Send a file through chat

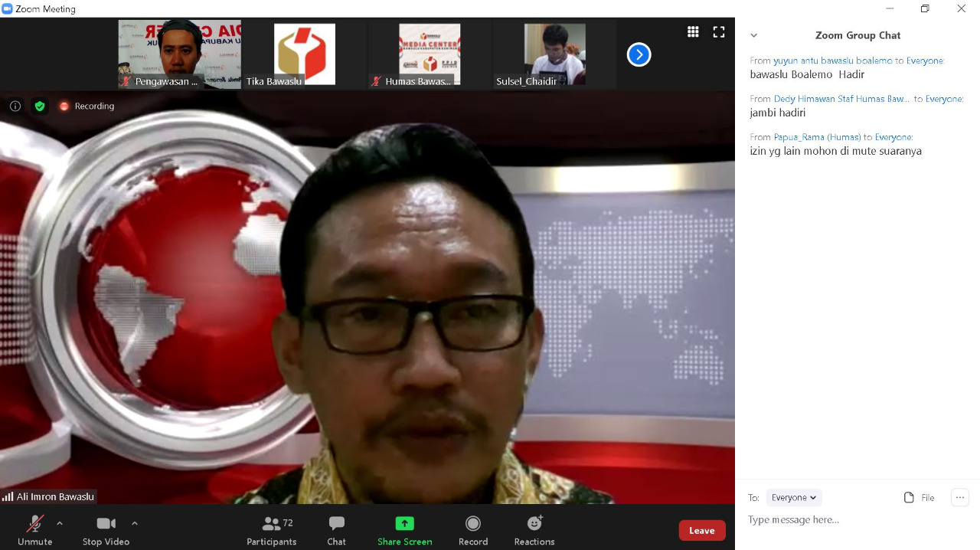tap(919, 497)
